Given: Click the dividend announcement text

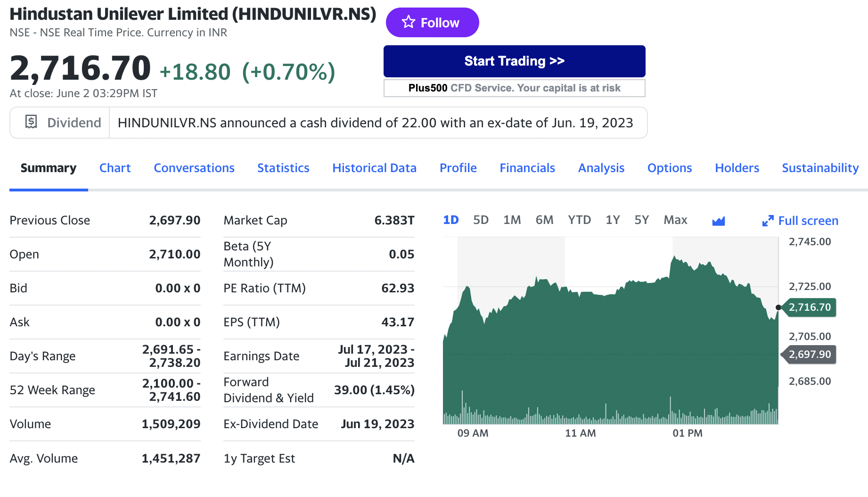Looking at the screenshot, I should tap(375, 123).
